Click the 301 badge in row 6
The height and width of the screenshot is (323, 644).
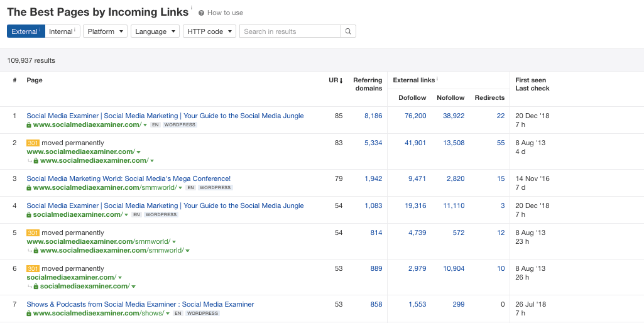pyautogui.click(x=33, y=269)
